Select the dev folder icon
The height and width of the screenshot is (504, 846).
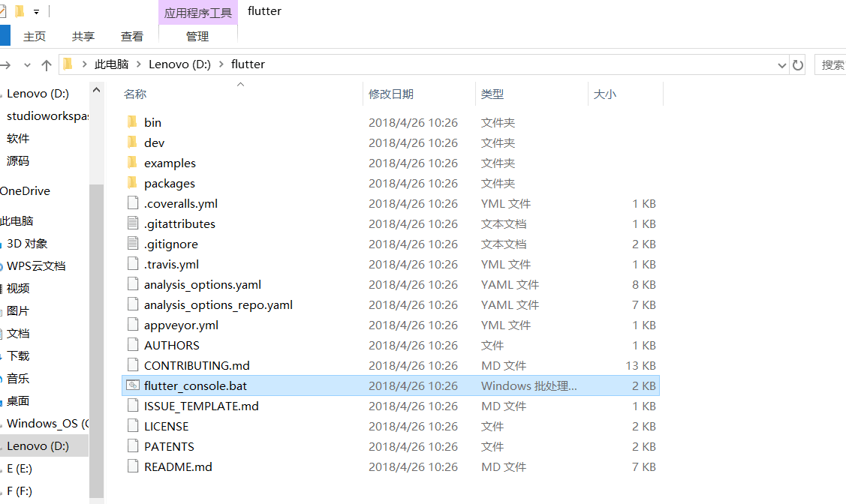[x=132, y=142]
